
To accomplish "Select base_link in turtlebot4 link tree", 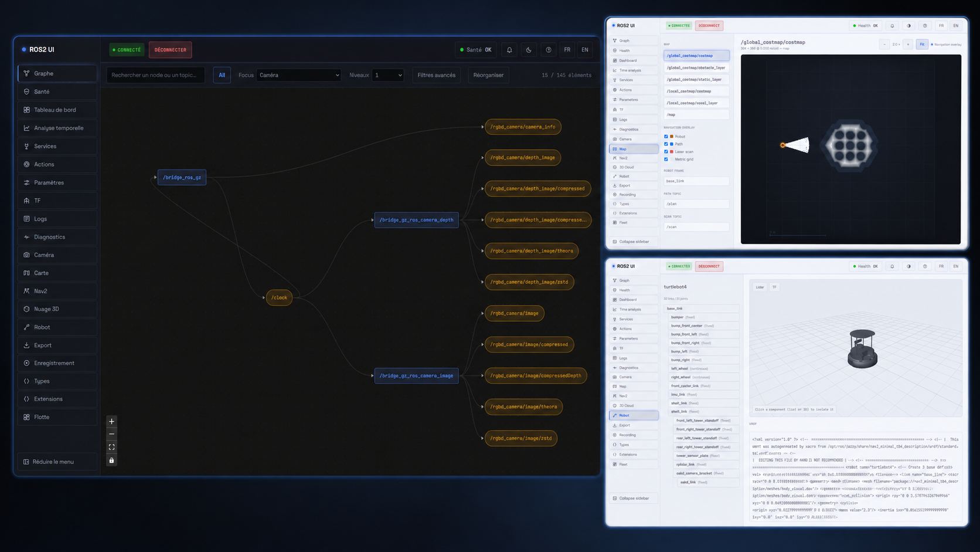I will [x=702, y=309].
